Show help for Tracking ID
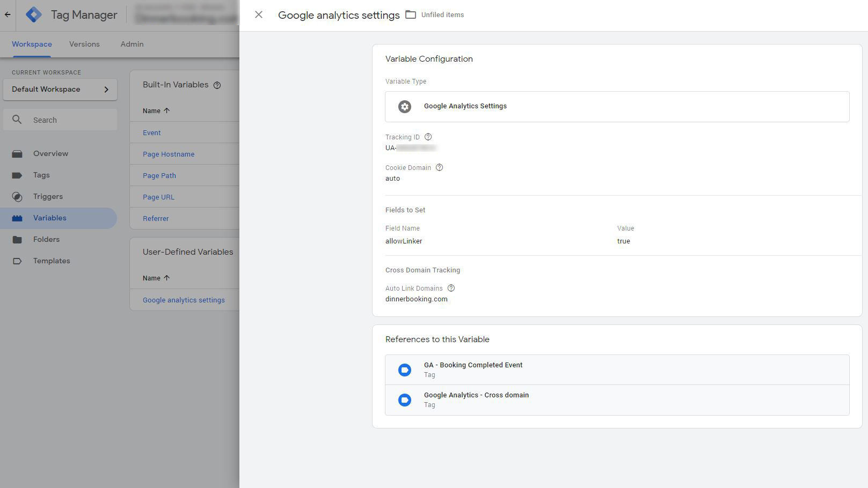Screen dimensions: 868x488 428,137
